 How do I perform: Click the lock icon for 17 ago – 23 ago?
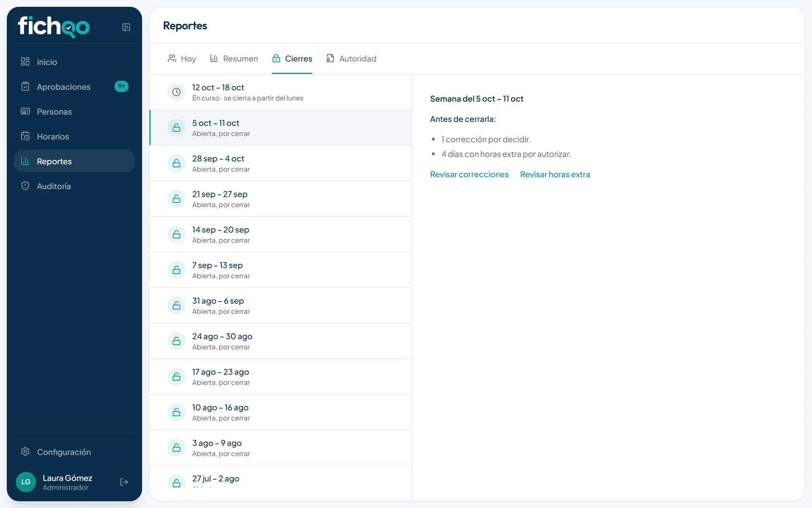176,377
